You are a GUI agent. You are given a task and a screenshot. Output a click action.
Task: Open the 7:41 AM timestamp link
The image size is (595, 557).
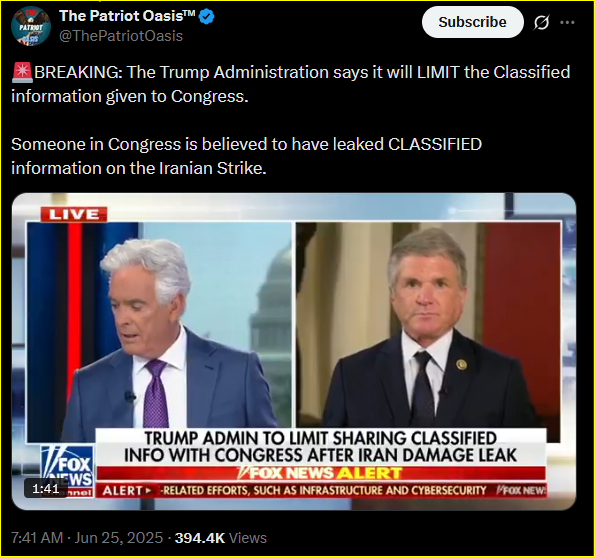tap(37, 538)
